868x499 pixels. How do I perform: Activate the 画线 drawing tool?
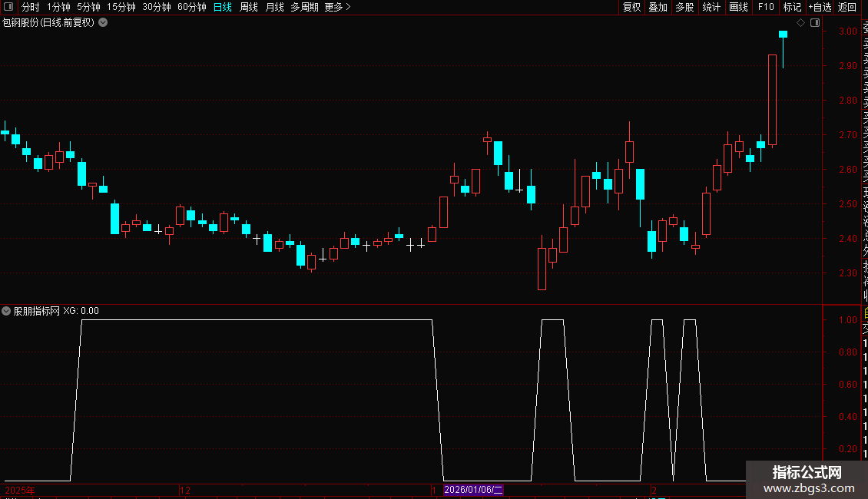pyautogui.click(x=738, y=7)
